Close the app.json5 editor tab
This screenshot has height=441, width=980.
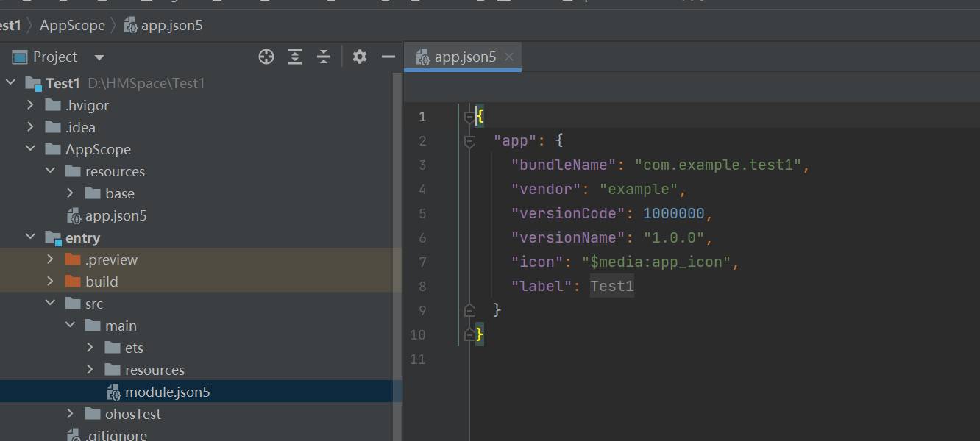[x=509, y=57]
